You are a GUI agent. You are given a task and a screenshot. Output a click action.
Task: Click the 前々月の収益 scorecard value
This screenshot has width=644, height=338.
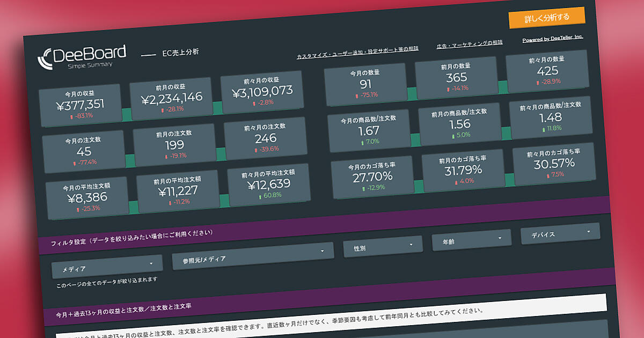262,91
